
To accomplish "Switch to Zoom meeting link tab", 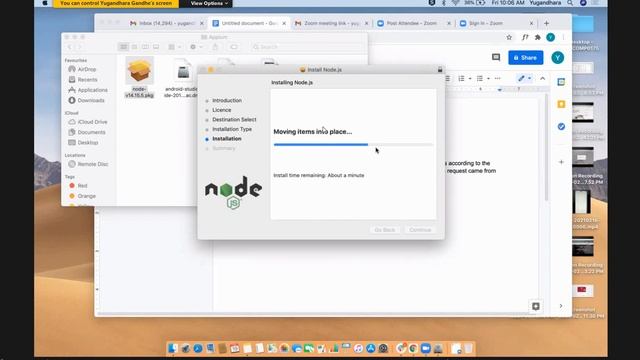I will click(x=331, y=24).
